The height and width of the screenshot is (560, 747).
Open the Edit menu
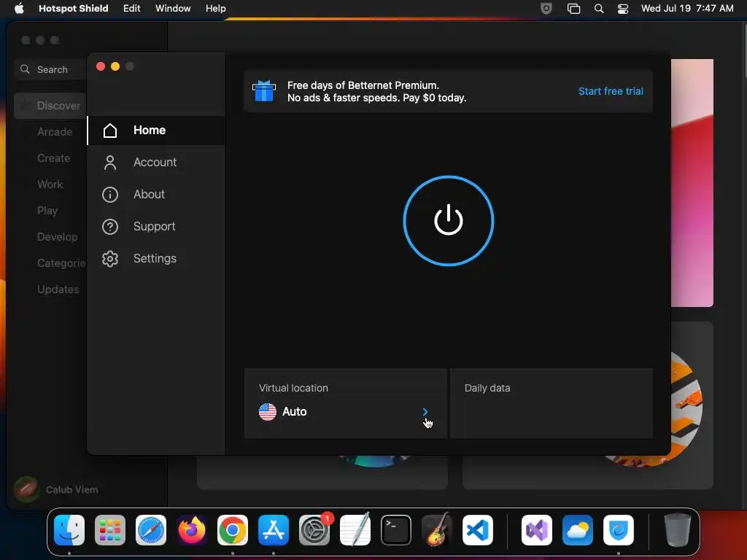tap(131, 8)
